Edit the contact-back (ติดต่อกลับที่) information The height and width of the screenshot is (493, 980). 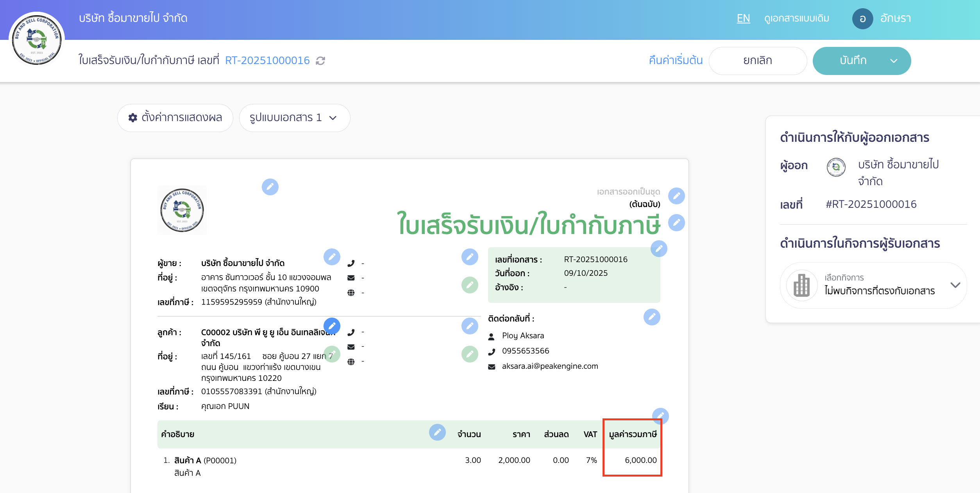coord(651,318)
